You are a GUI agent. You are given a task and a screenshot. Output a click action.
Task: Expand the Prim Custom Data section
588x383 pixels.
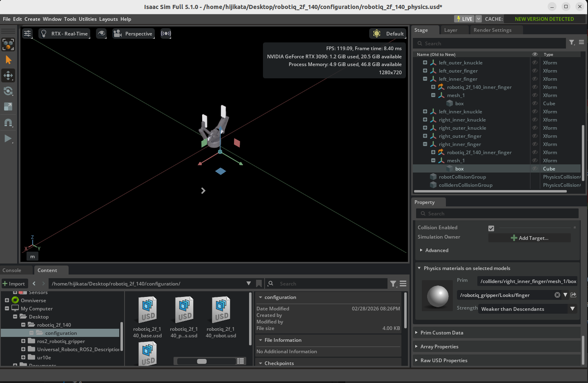(441, 333)
